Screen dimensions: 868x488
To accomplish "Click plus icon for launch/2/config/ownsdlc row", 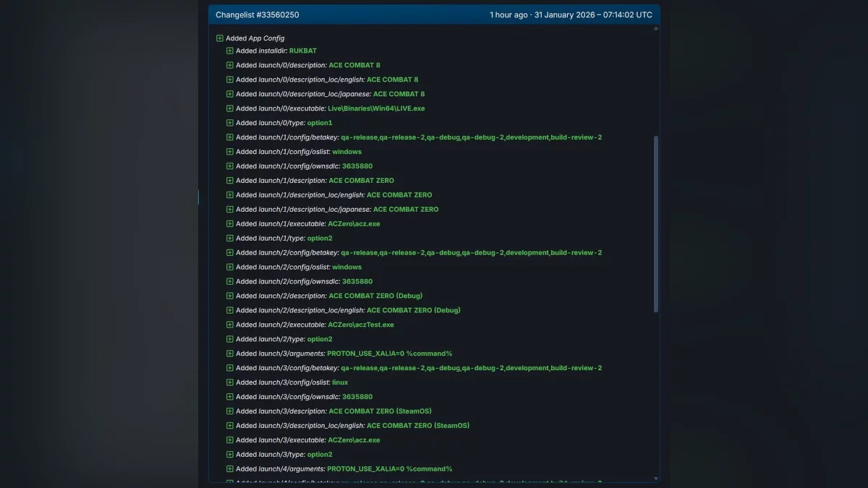I will (x=230, y=282).
